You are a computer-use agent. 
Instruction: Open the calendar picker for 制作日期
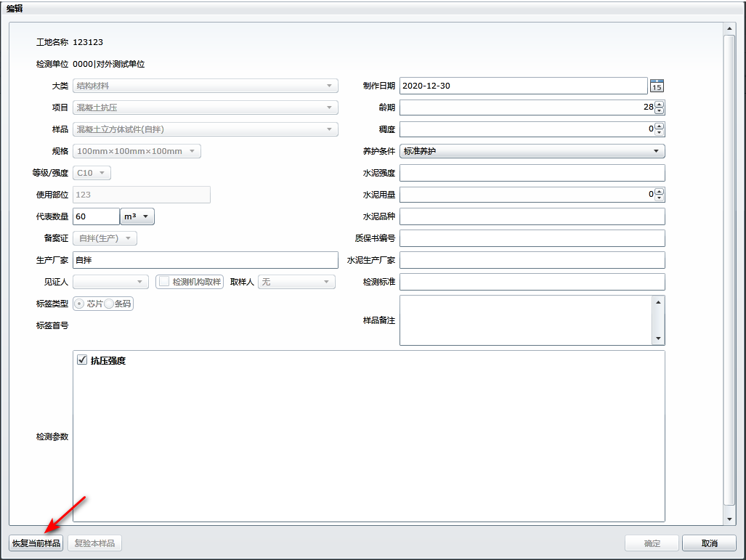[657, 86]
